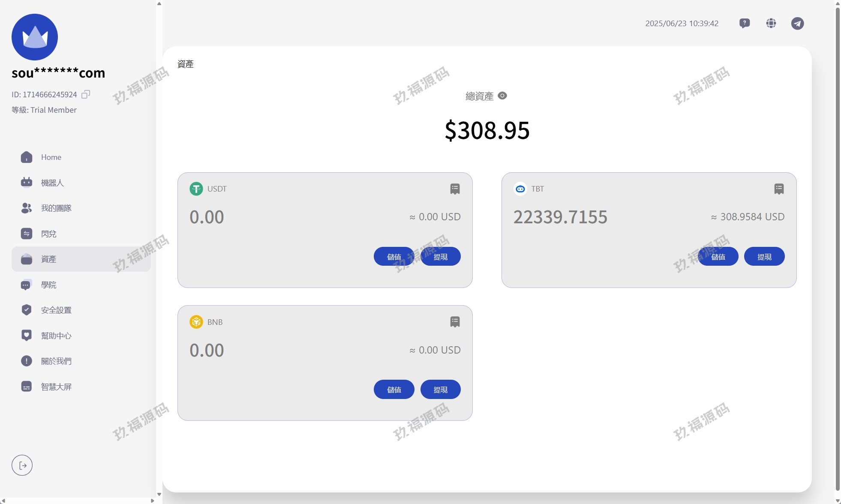Image resolution: width=841 pixels, height=504 pixels.
Task: Select 閃兌 swap menu item
Action: [48, 234]
